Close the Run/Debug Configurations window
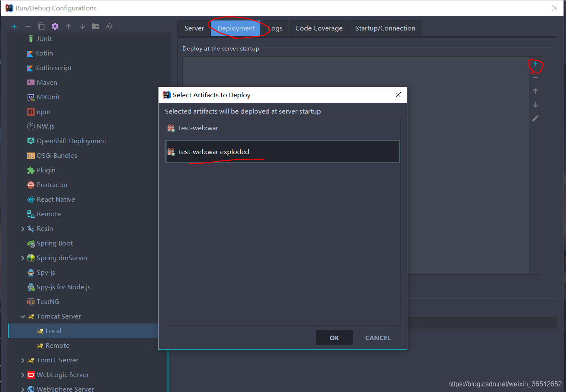This screenshot has width=566, height=392. 555,8
